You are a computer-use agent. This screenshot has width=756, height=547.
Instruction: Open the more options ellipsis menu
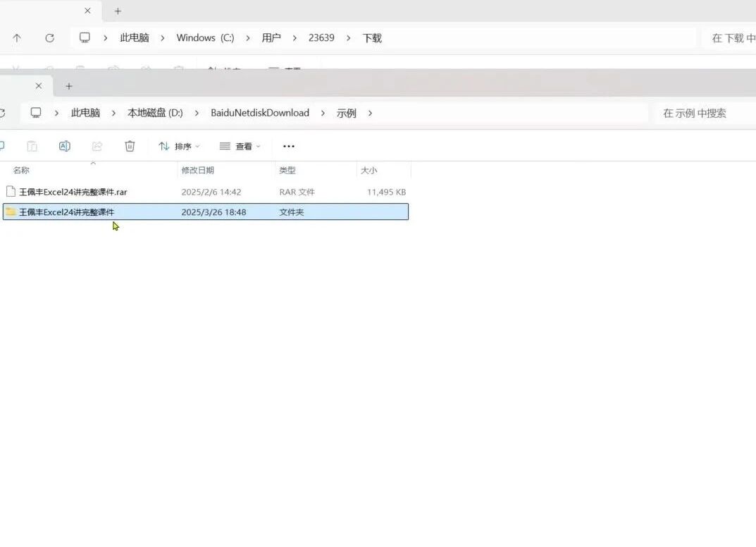coord(289,146)
